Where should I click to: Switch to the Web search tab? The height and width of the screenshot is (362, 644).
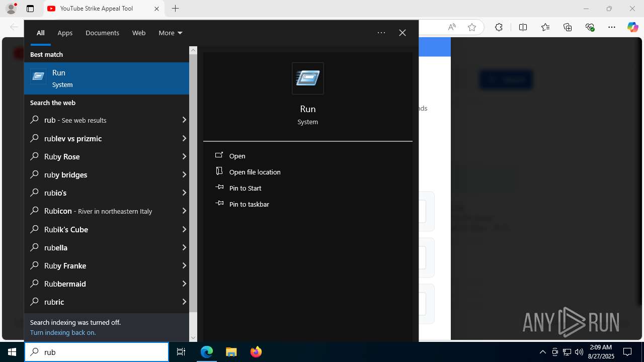[139, 33]
